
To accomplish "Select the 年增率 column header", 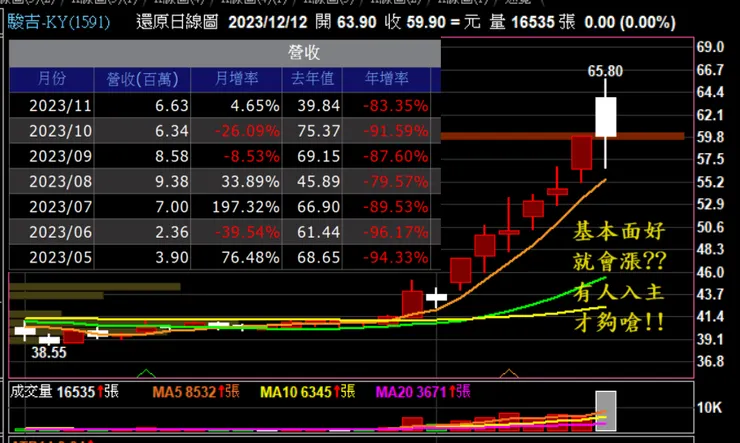I will tap(387, 79).
